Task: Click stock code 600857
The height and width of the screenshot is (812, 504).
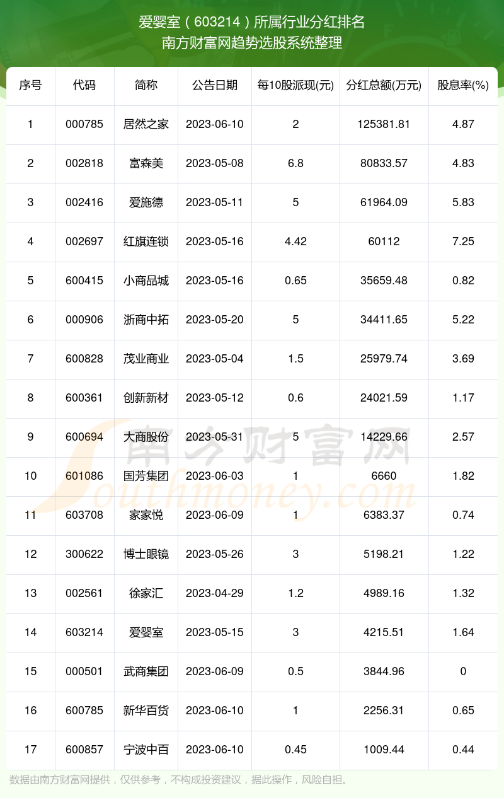Action: (x=84, y=750)
